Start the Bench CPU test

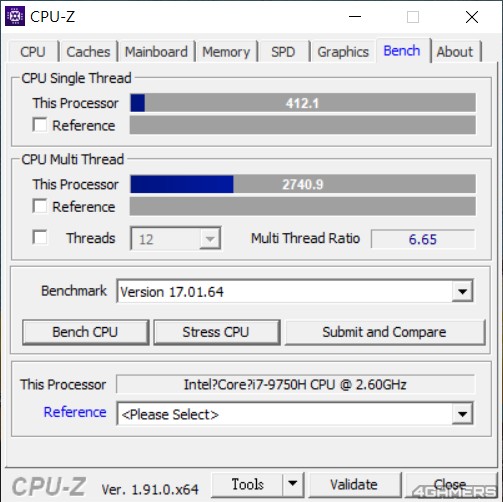(85, 332)
